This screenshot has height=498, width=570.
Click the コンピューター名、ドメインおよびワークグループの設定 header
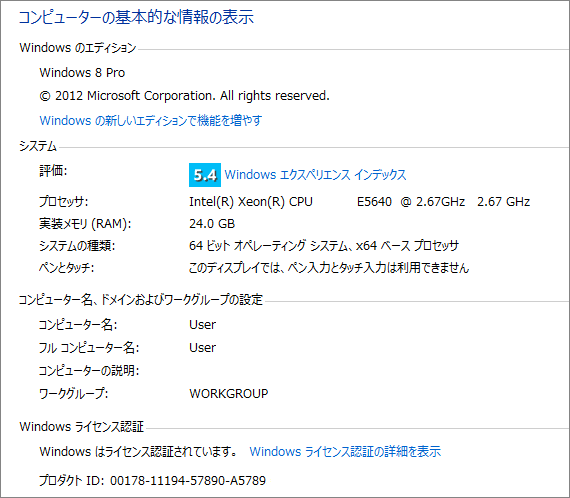click(141, 300)
